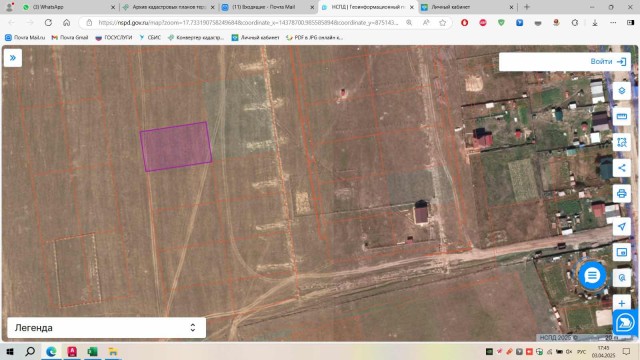Toggle the browser sidebar split icon
This screenshot has height=360, width=640.
tap(631, 23)
